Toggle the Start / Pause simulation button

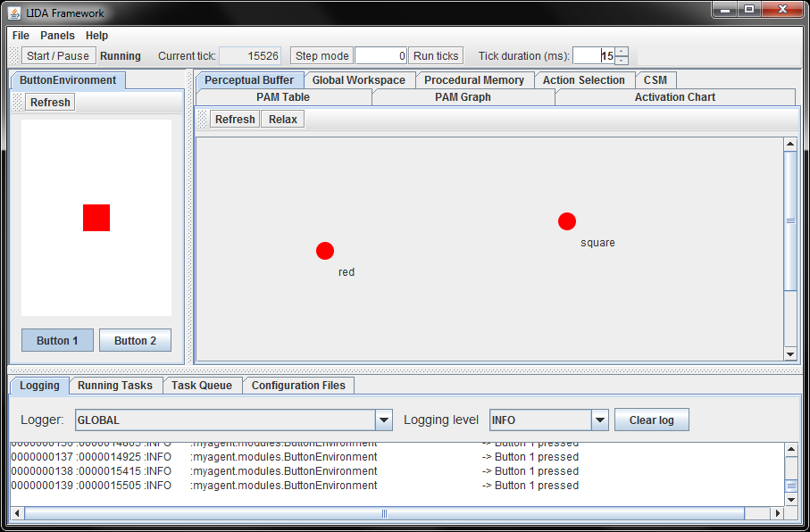coord(58,55)
